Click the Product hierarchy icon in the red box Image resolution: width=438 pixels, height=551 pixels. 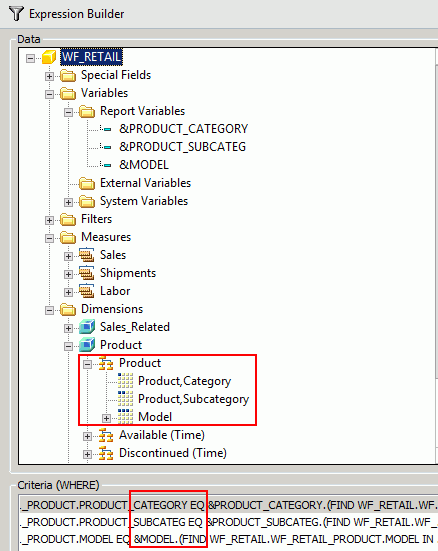coord(106,363)
